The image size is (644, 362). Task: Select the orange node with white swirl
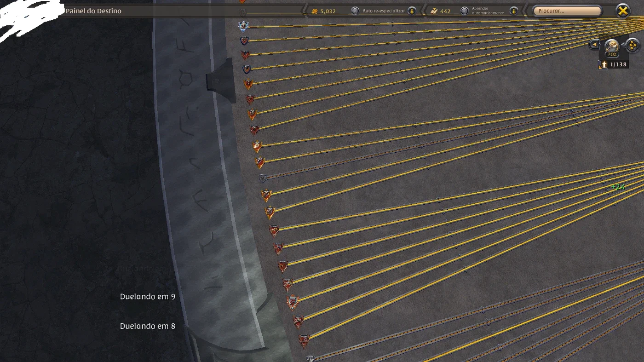pos(257,146)
